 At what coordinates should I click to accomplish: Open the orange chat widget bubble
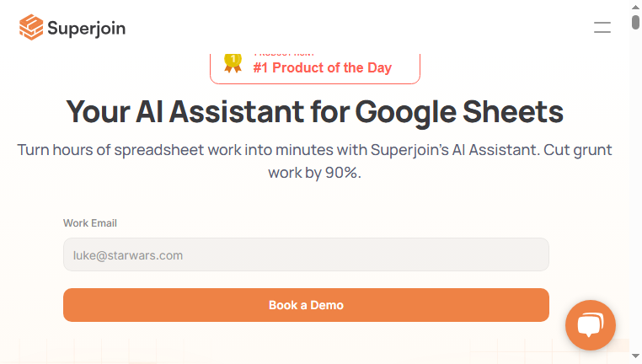click(590, 325)
